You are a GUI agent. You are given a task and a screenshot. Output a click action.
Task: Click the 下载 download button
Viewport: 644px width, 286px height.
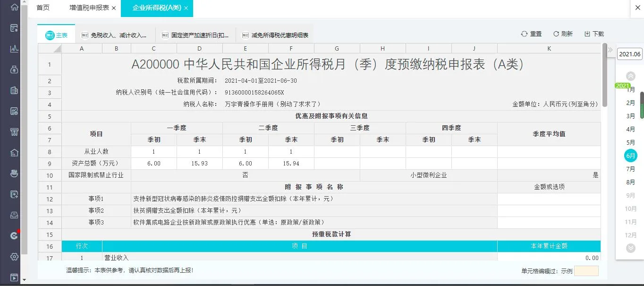(x=594, y=34)
